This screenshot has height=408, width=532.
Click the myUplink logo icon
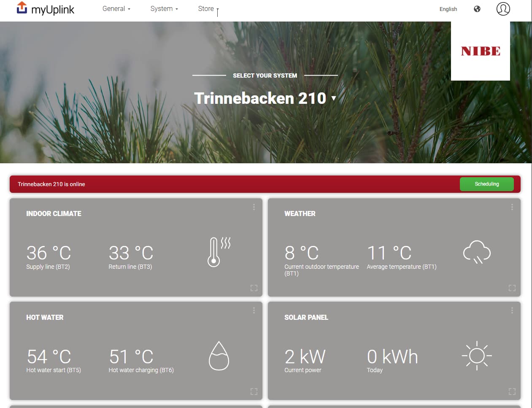click(22, 8)
